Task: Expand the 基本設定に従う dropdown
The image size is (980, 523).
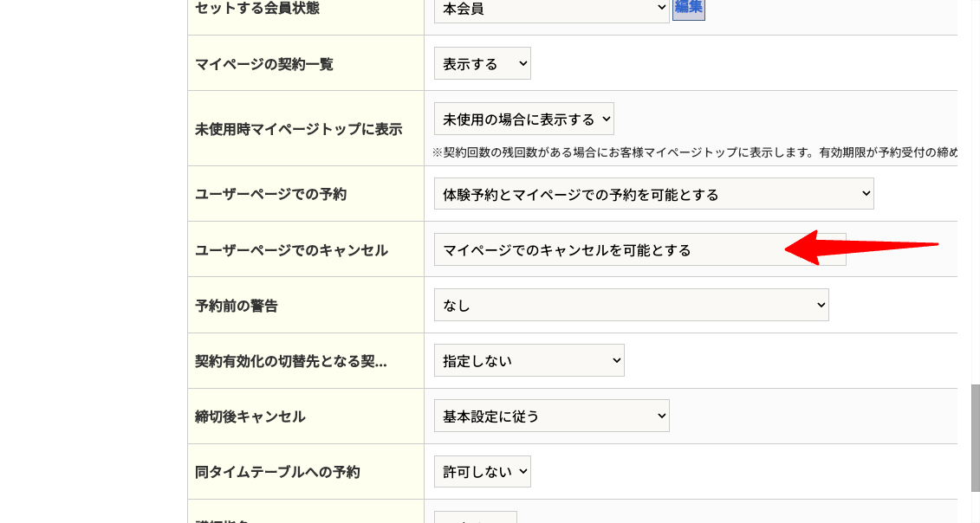Action: coord(551,416)
